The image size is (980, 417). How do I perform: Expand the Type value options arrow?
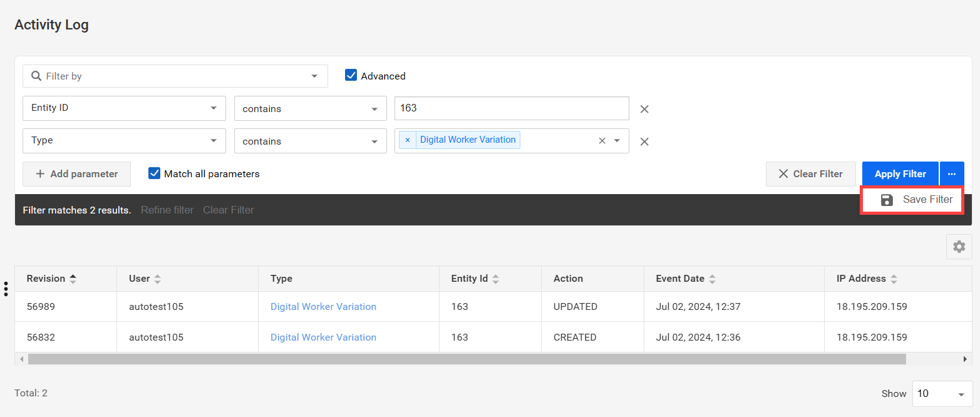(617, 141)
